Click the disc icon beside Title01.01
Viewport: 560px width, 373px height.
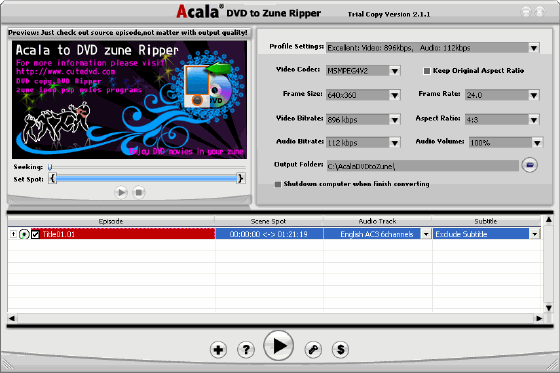point(24,234)
